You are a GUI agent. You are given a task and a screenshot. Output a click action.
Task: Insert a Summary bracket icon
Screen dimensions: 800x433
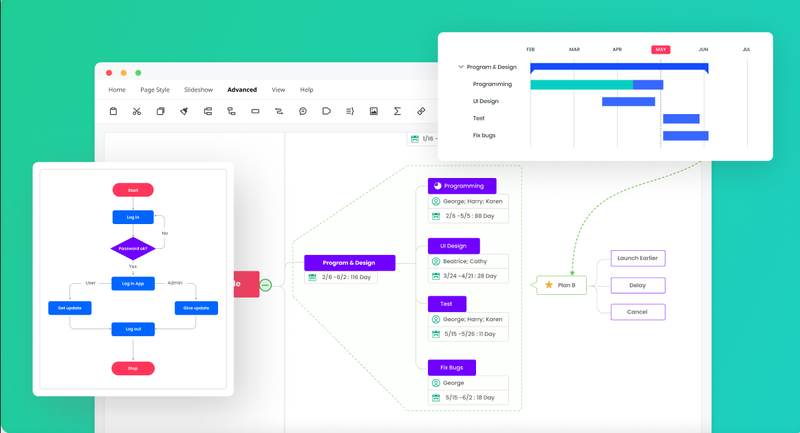[x=350, y=111]
